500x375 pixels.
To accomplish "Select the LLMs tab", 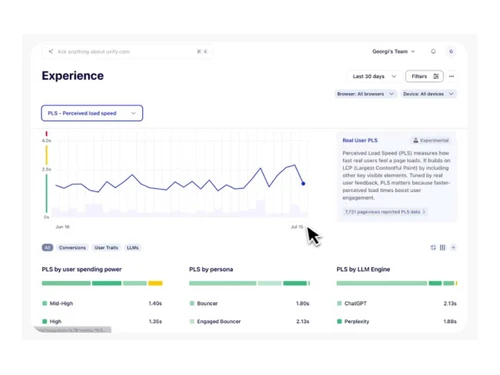I will (133, 247).
